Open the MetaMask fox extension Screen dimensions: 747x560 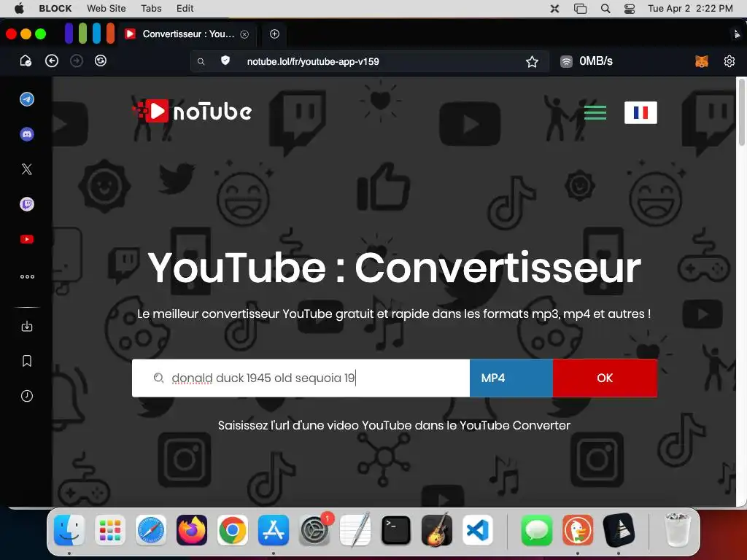point(701,61)
